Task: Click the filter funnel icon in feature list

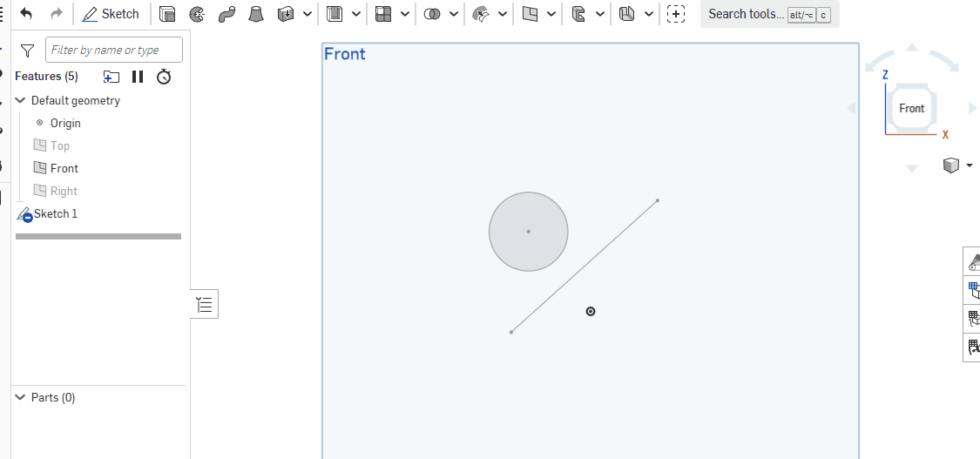Action: 27,51
